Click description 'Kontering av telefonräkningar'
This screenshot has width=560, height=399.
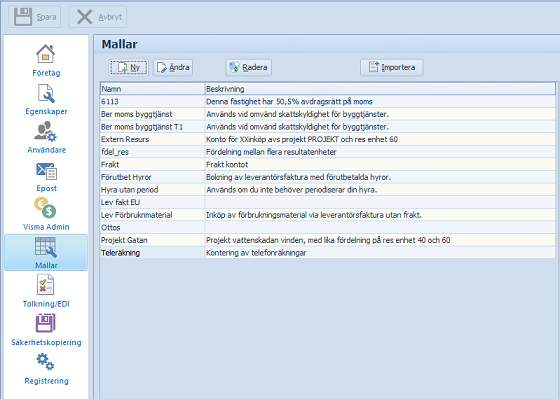(x=256, y=253)
